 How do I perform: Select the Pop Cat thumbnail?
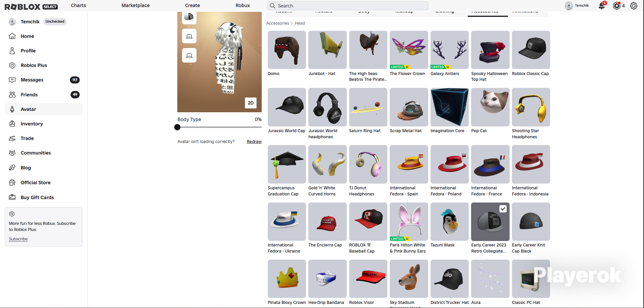tap(490, 107)
